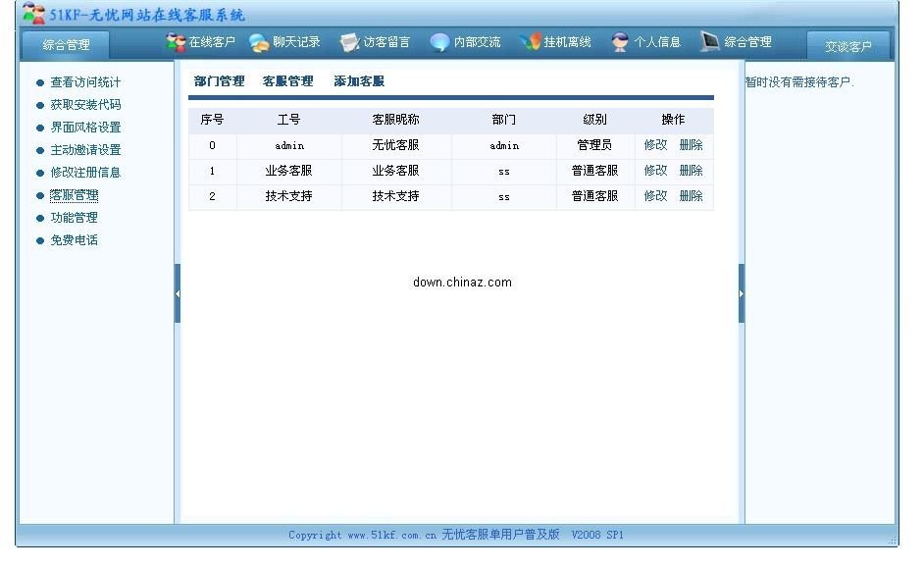Click 删除 on the 技术支持 row
924x568 pixels.
coord(690,195)
